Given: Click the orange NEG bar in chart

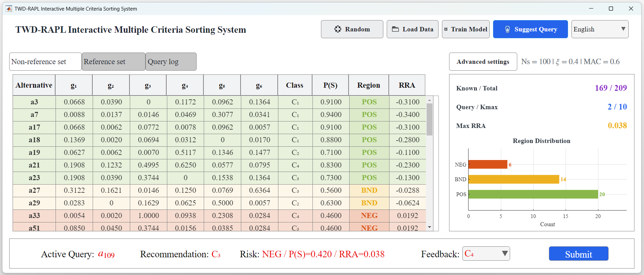Looking at the screenshot, I should pos(488,164).
